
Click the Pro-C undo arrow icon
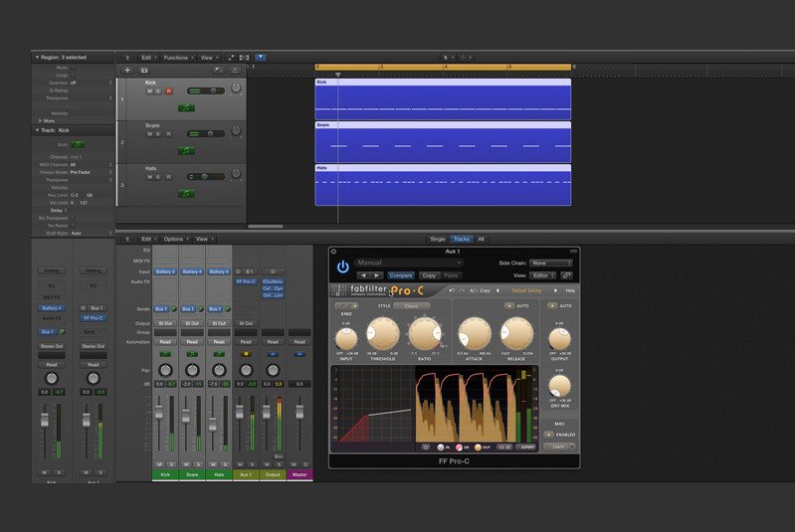tap(453, 290)
